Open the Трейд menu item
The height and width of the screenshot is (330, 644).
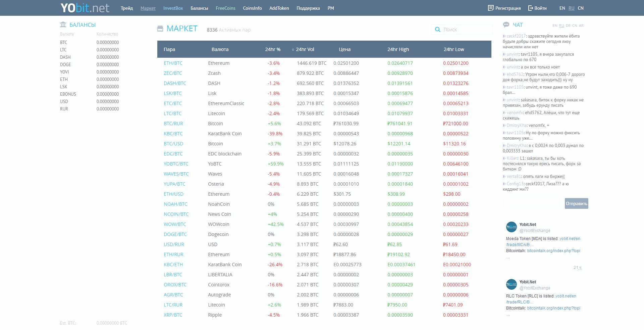[x=127, y=8]
